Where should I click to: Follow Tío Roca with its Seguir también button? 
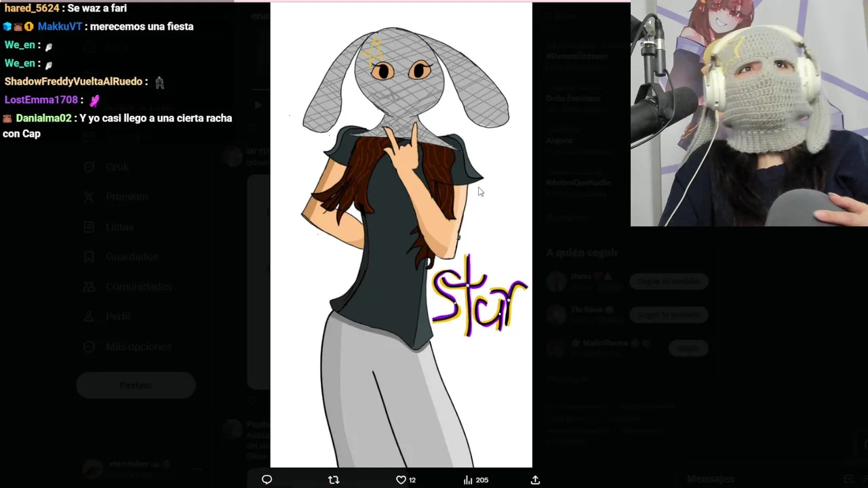point(669,314)
